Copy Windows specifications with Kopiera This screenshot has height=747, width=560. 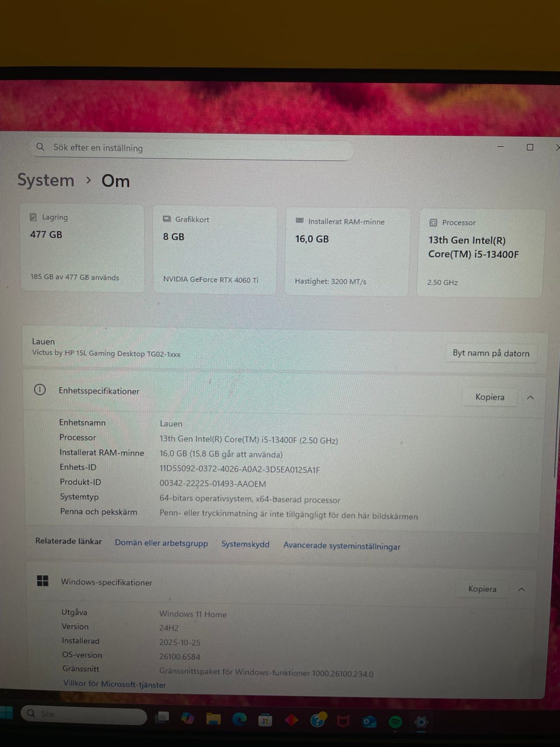482,589
